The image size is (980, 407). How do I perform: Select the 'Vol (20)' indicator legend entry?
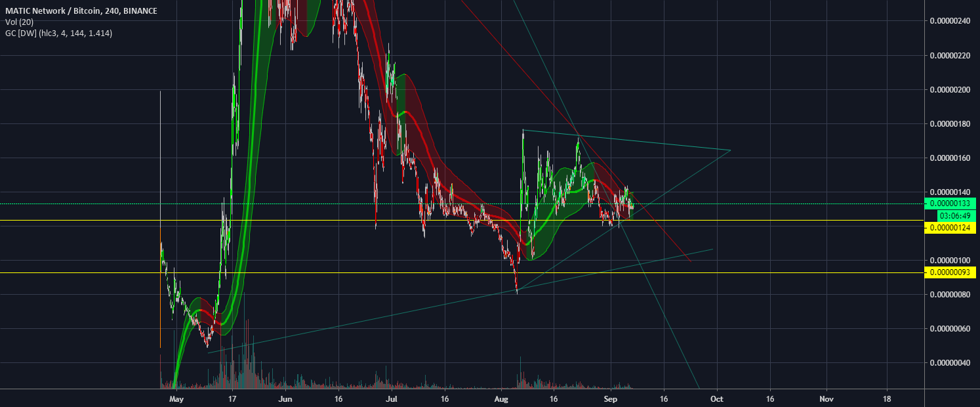[x=20, y=22]
